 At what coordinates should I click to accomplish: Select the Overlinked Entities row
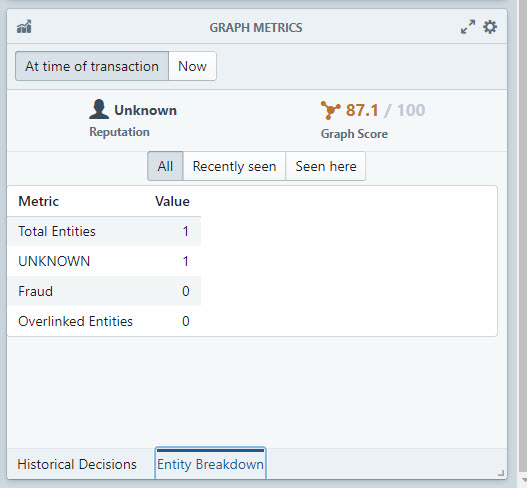pyautogui.click(x=104, y=321)
